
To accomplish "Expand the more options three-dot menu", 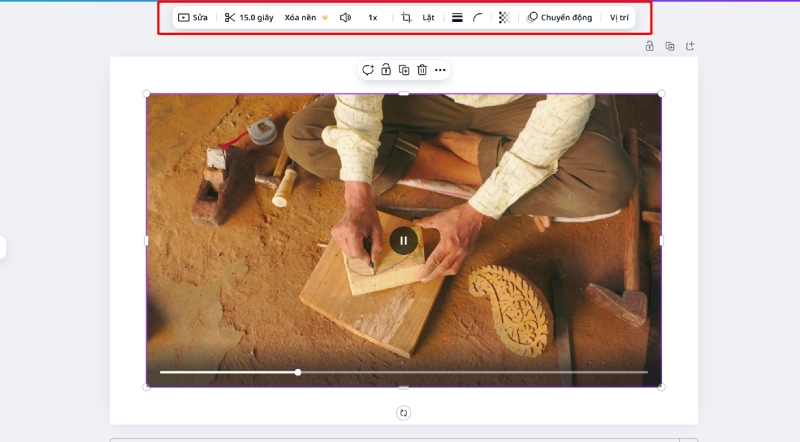I will [440, 70].
